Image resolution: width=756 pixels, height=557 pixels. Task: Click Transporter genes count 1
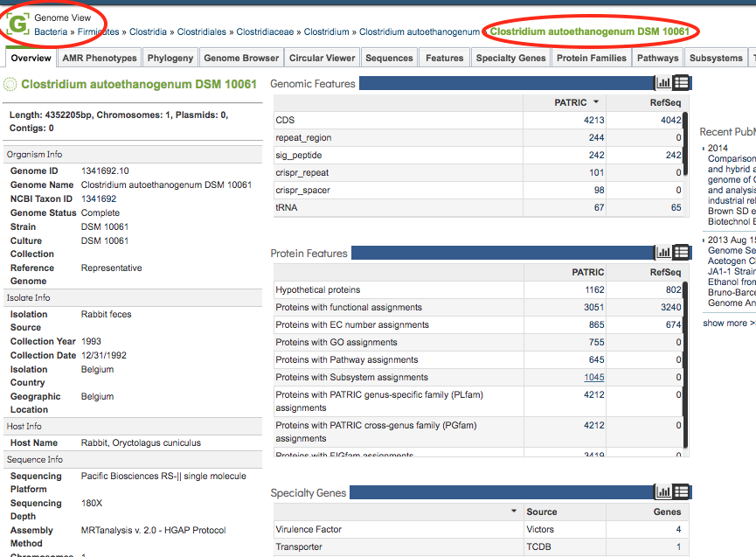[x=678, y=547]
